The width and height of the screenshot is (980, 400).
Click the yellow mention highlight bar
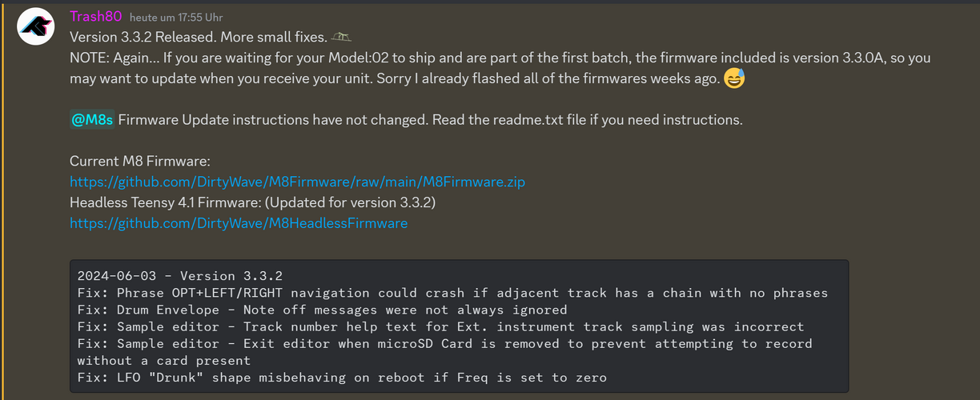pos(2,200)
